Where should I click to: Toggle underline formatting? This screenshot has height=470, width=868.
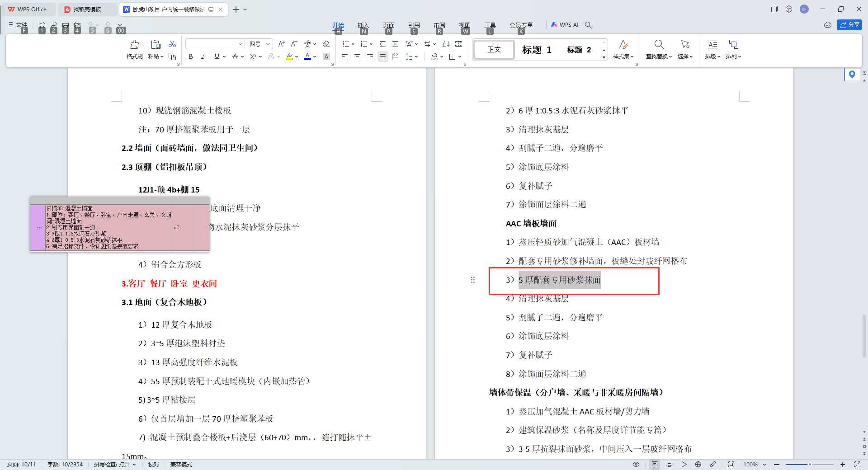pyautogui.click(x=217, y=56)
